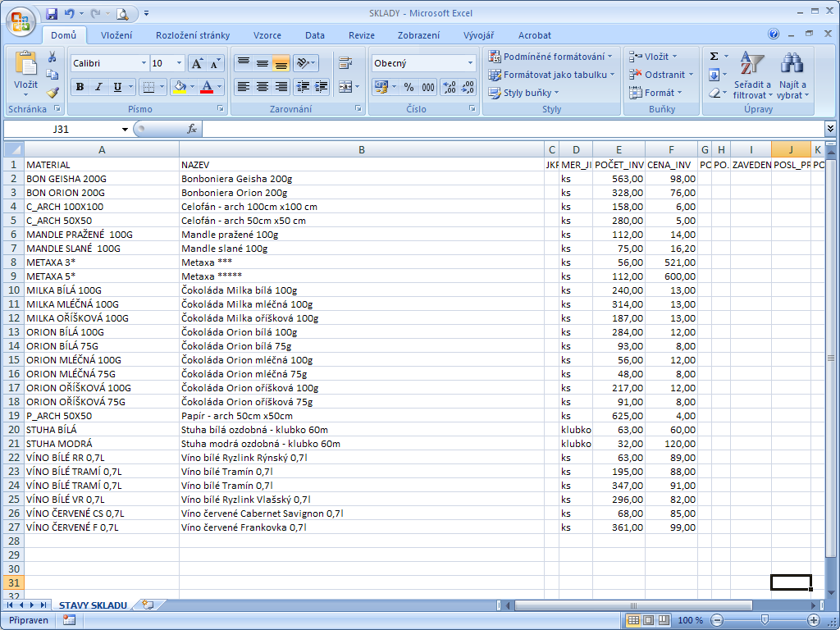Open Najít a vybrat menu
This screenshot has width=840, height=630.
(x=792, y=75)
